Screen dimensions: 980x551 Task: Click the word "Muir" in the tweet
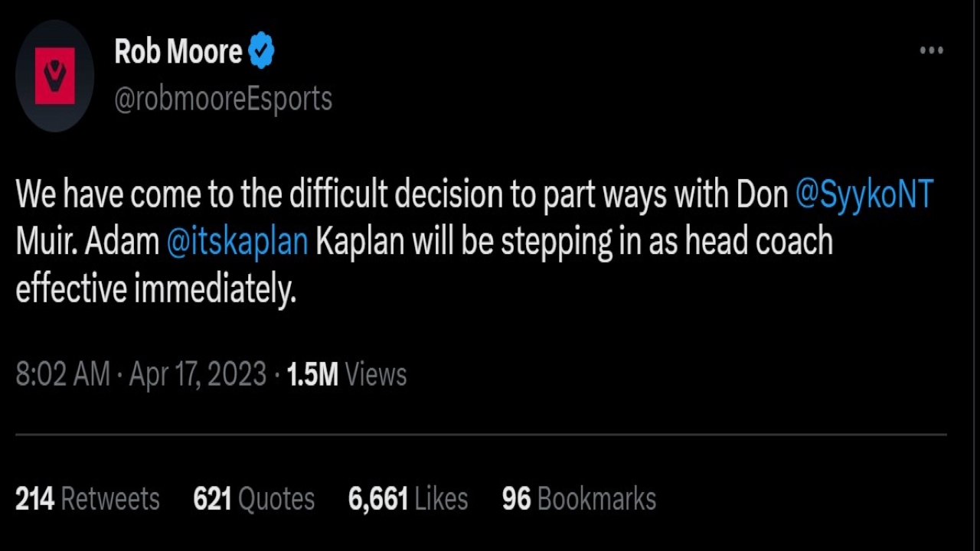coord(45,242)
